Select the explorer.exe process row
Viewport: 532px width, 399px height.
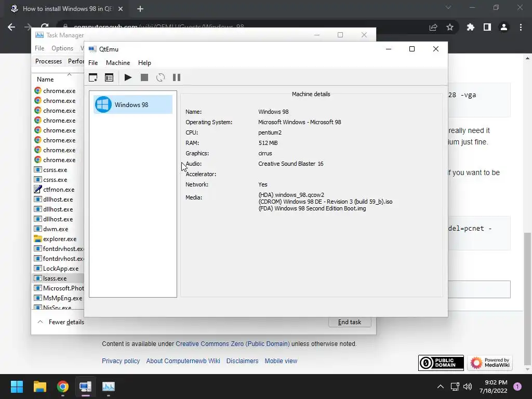pos(58,239)
